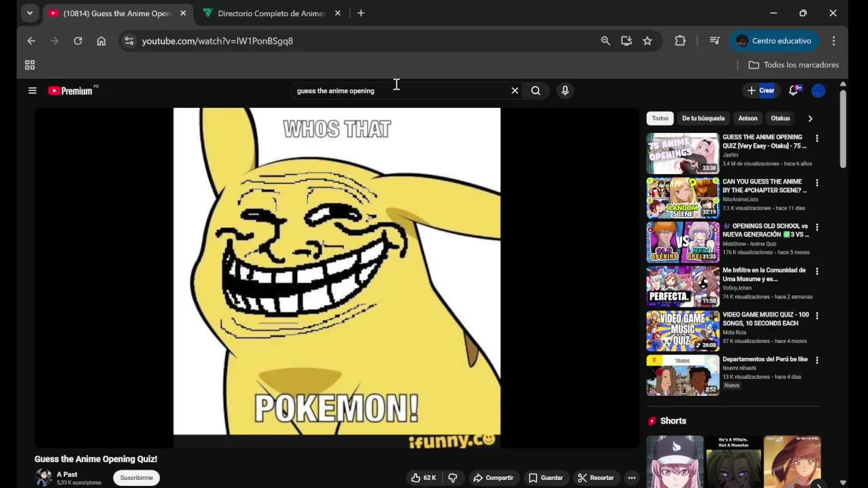Screen dimensions: 868x488
Task: Go back with the browser back arrow
Action: coord(31,41)
